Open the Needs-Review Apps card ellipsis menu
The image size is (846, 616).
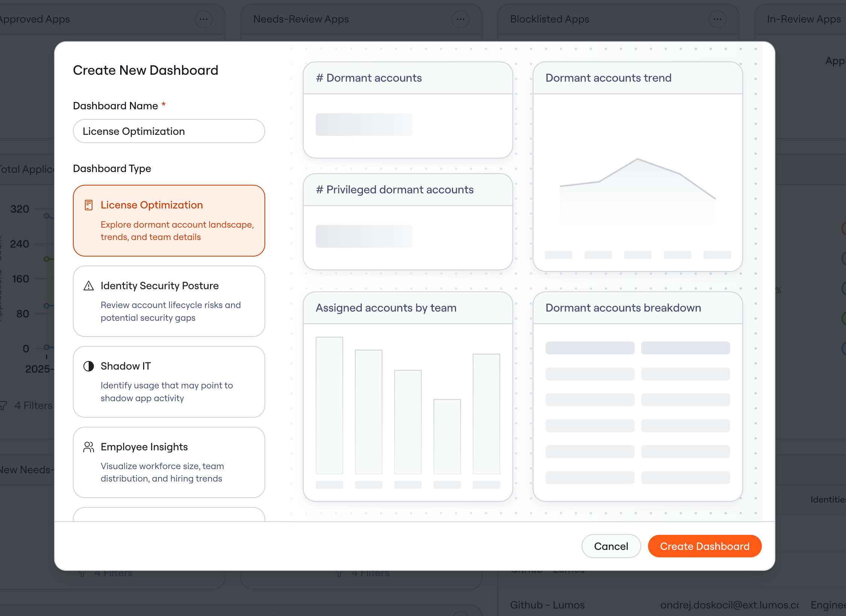[461, 19]
